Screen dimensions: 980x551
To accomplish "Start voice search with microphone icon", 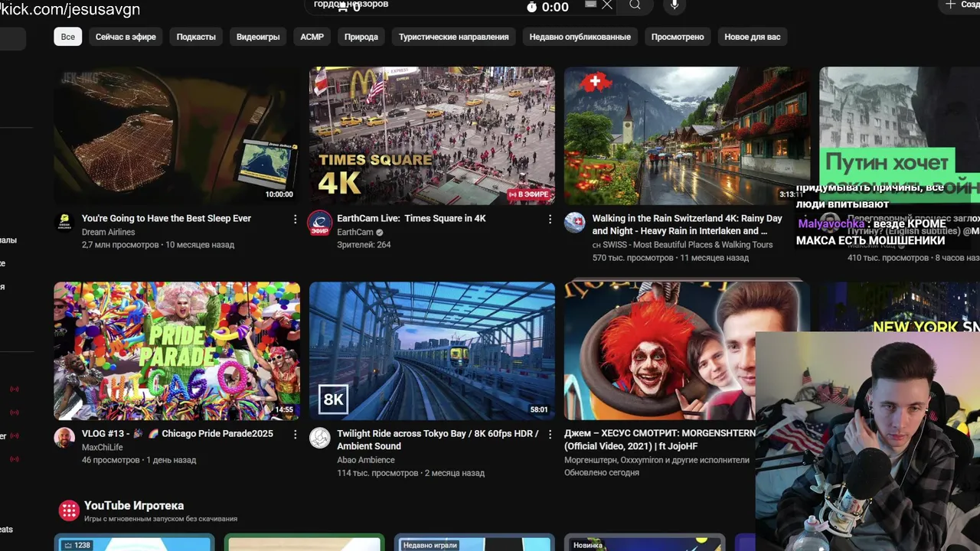I will [674, 5].
